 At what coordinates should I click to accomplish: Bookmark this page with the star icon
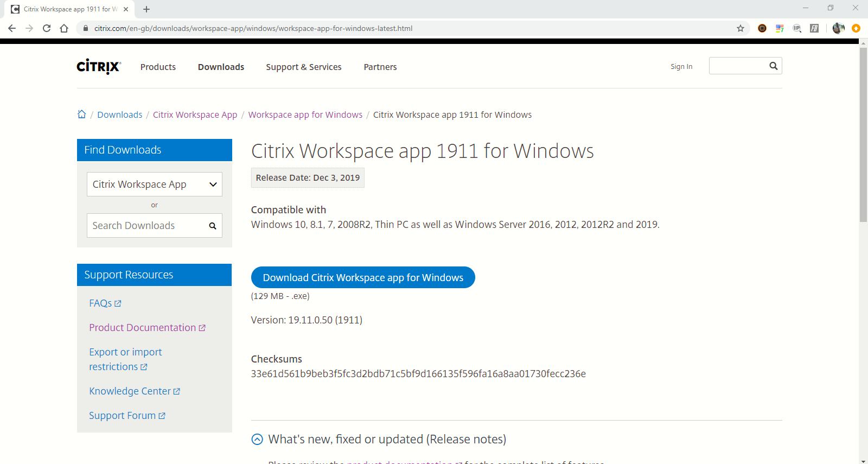click(x=741, y=28)
